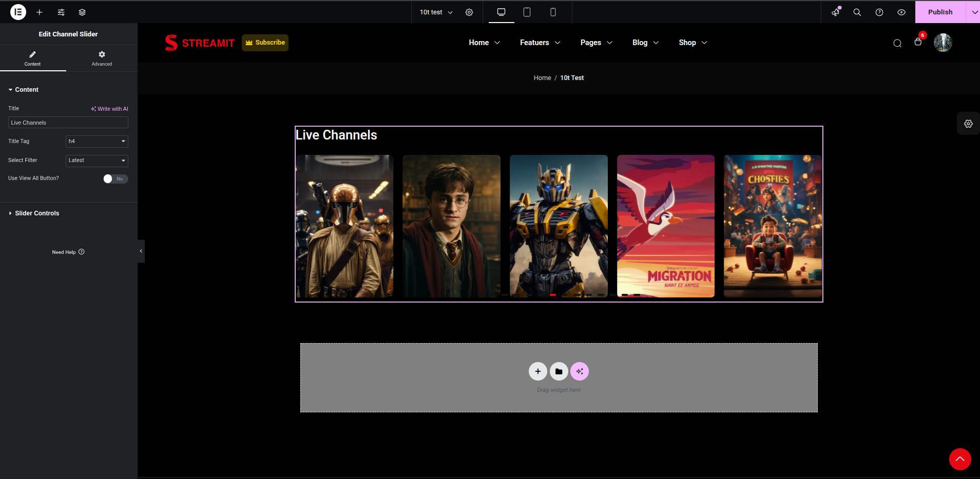Screen dimensions: 980x479
Task: Open the 10t test page dropdown
Action: click(x=436, y=12)
